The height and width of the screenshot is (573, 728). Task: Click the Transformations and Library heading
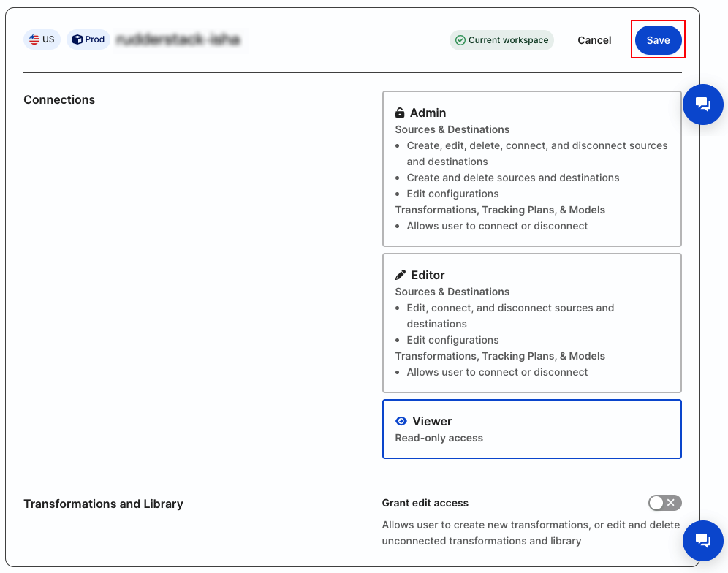click(103, 504)
